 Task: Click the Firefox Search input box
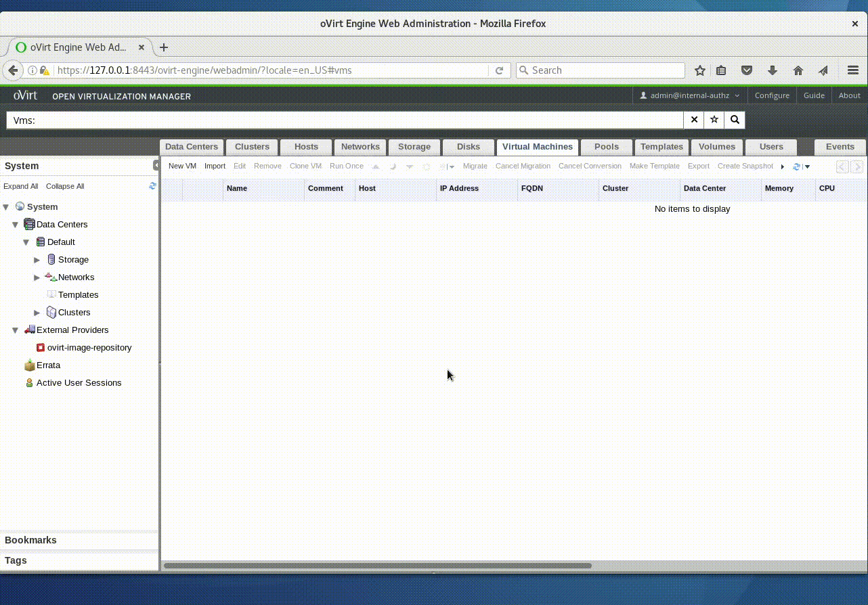click(x=601, y=70)
